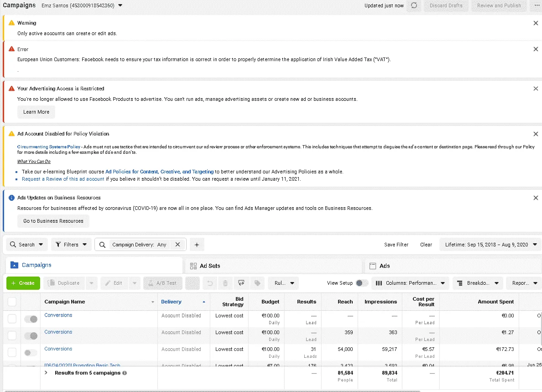
Task: Check the box for the campaign with €172.73 spent
Action: [x=12, y=352]
